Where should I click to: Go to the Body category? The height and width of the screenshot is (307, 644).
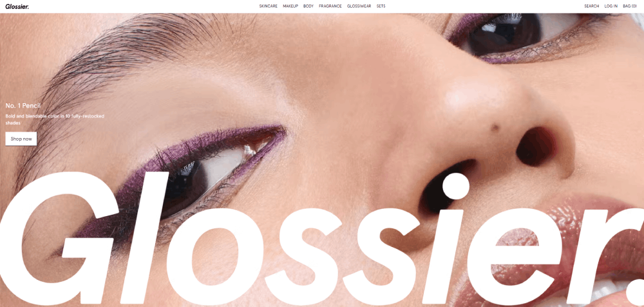308,6
